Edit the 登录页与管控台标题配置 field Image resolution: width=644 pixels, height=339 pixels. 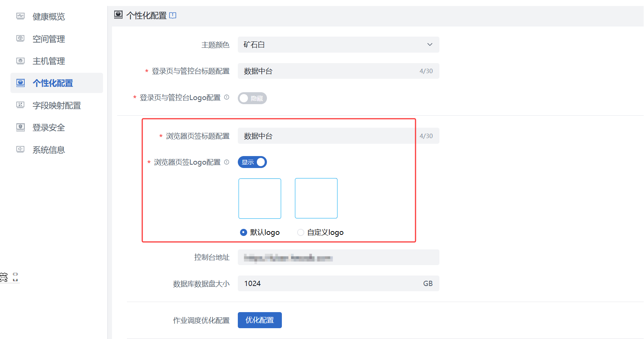(329, 71)
